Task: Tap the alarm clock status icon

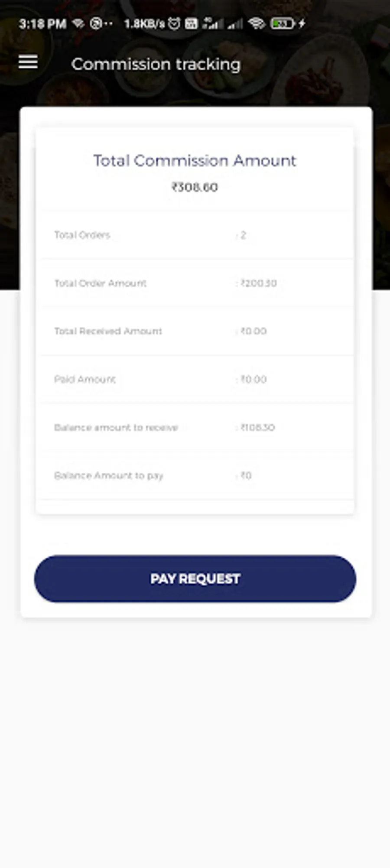Action: [174, 23]
